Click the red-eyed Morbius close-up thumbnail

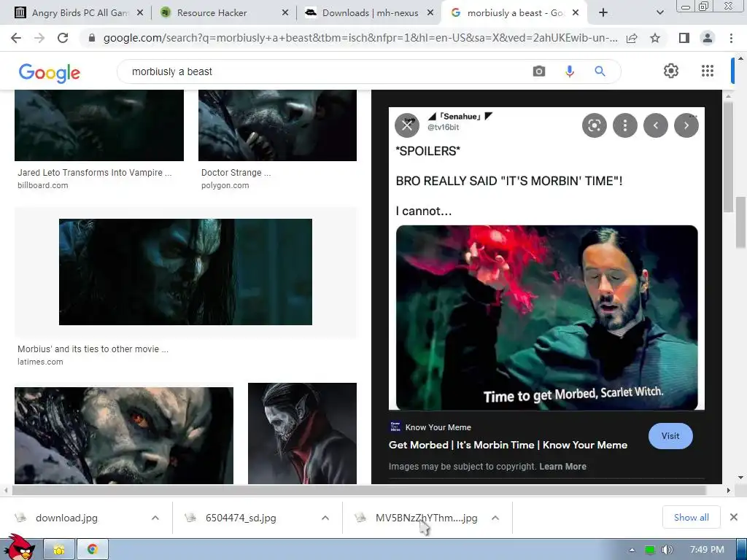124,435
